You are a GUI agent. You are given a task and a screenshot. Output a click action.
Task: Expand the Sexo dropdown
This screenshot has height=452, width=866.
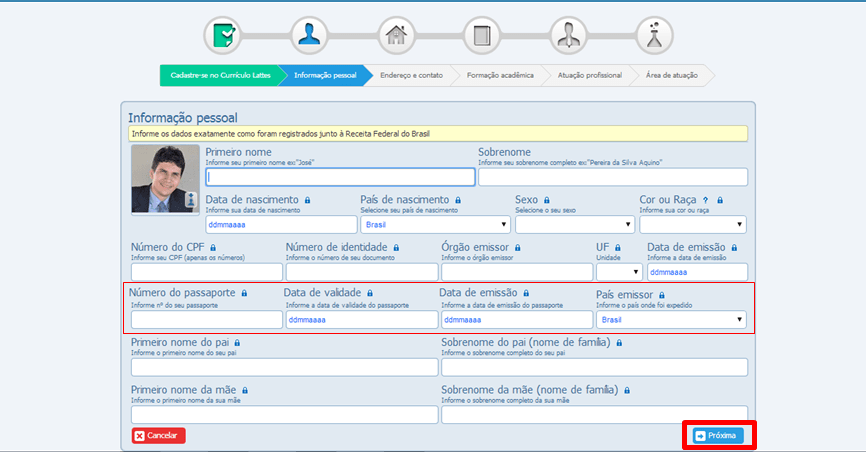[x=574, y=225]
